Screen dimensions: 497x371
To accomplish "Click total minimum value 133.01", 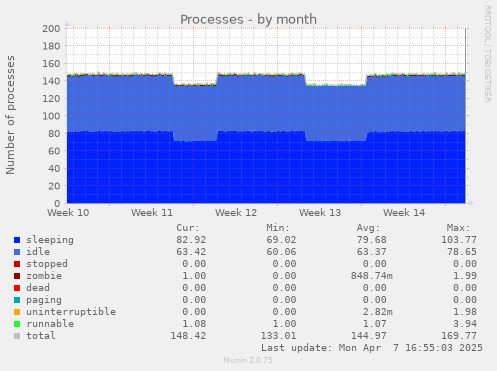I will coord(279,336).
